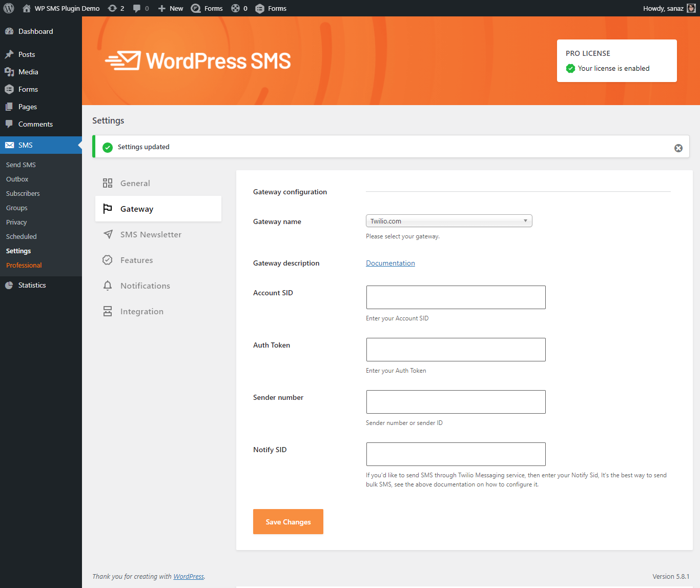Click 'Your license is enabled' text
This screenshot has width=700, height=588.
[613, 68]
